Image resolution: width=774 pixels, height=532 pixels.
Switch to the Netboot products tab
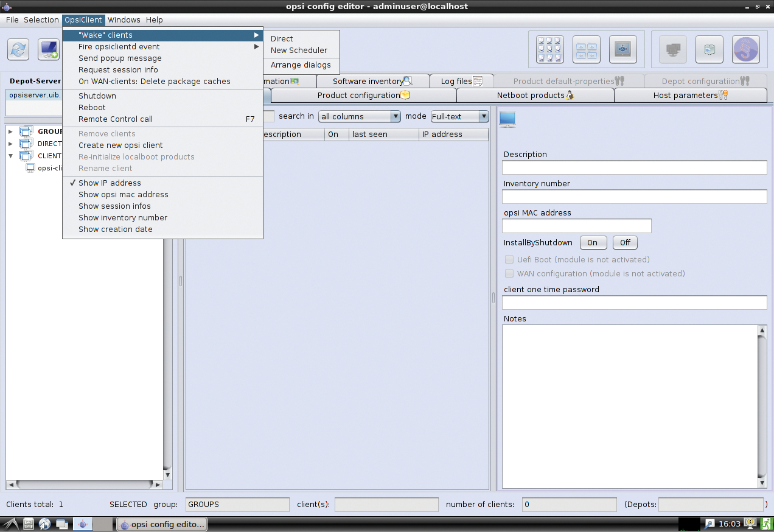point(535,96)
